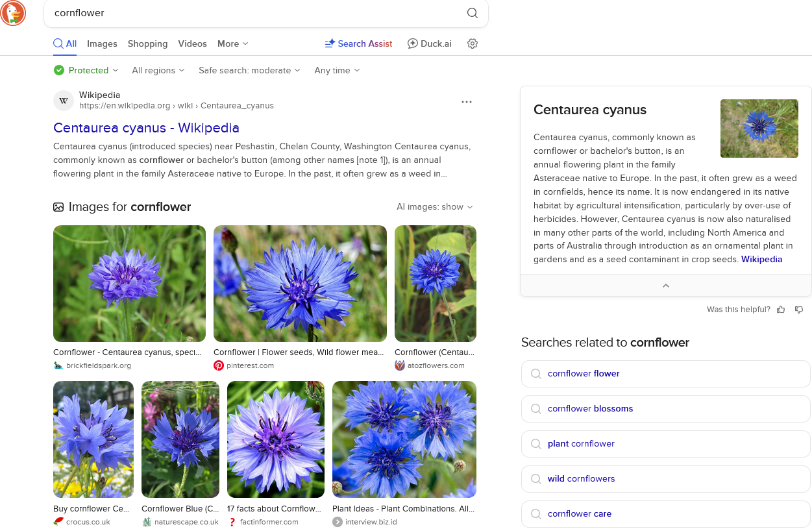Click the DuckDuckGo logo
Screen dimensions: 812x529
pyautogui.click(x=13, y=13)
